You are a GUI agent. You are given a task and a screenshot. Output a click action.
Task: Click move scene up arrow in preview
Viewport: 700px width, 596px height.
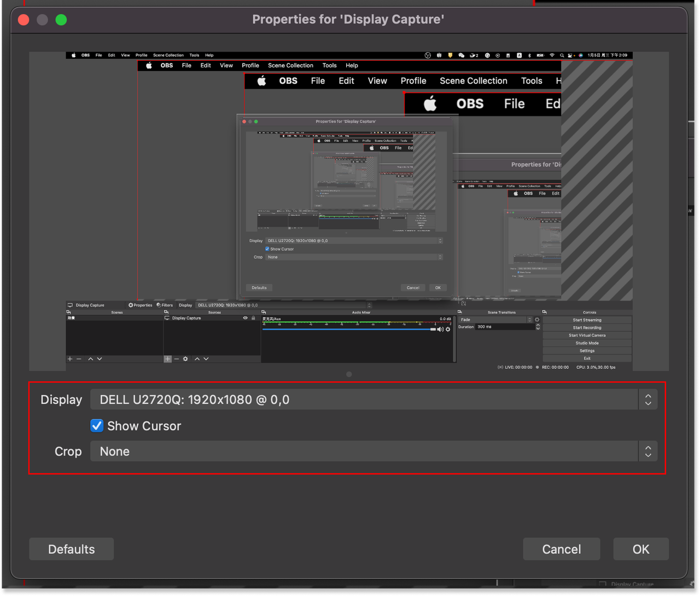coord(91,359)
